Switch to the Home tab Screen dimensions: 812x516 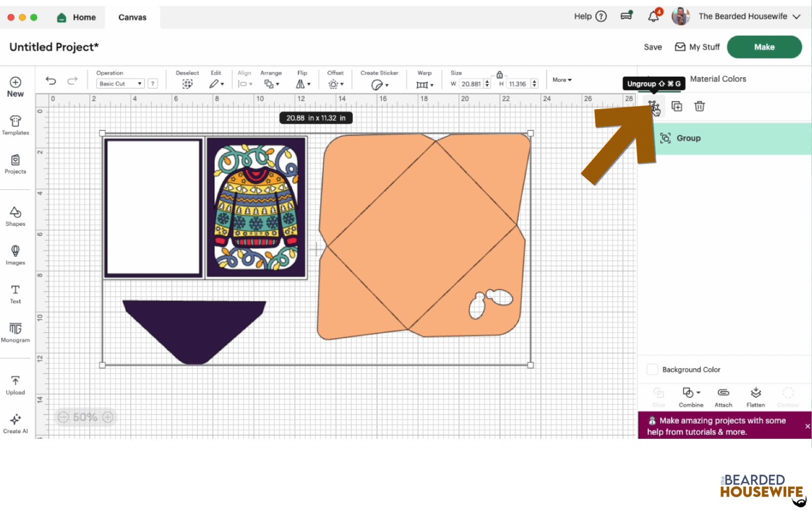pos(77,17)
